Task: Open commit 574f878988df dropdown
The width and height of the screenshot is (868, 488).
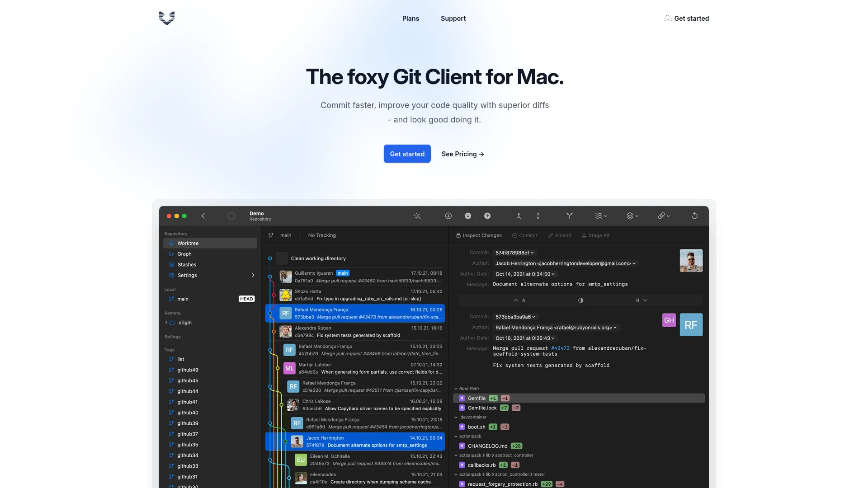Action: coord(514,253)
